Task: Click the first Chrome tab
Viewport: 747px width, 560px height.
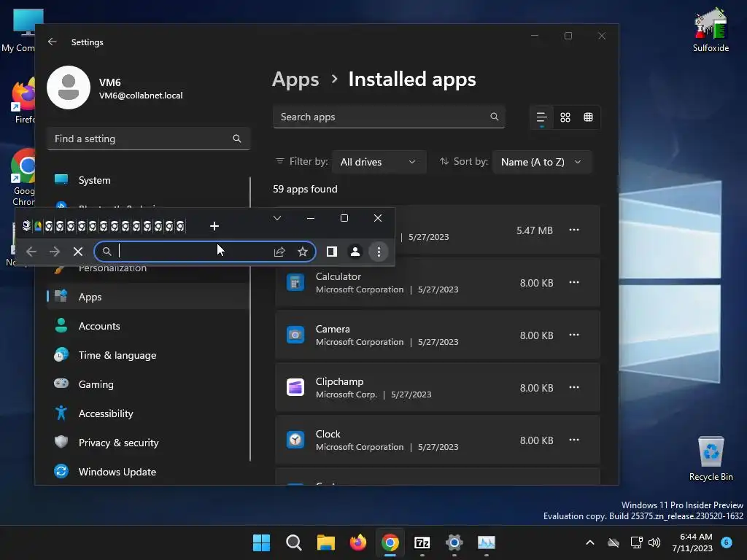Action: [x=27, y=226]
